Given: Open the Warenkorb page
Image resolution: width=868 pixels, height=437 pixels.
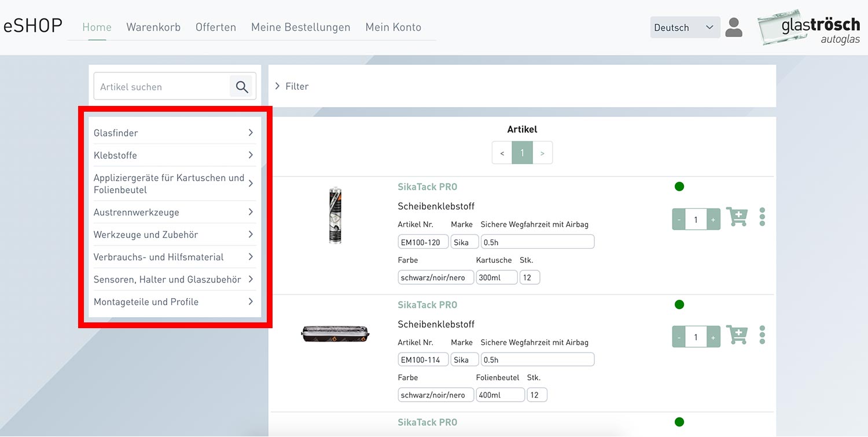Looking at the screenshot, I should pos(153,27).
